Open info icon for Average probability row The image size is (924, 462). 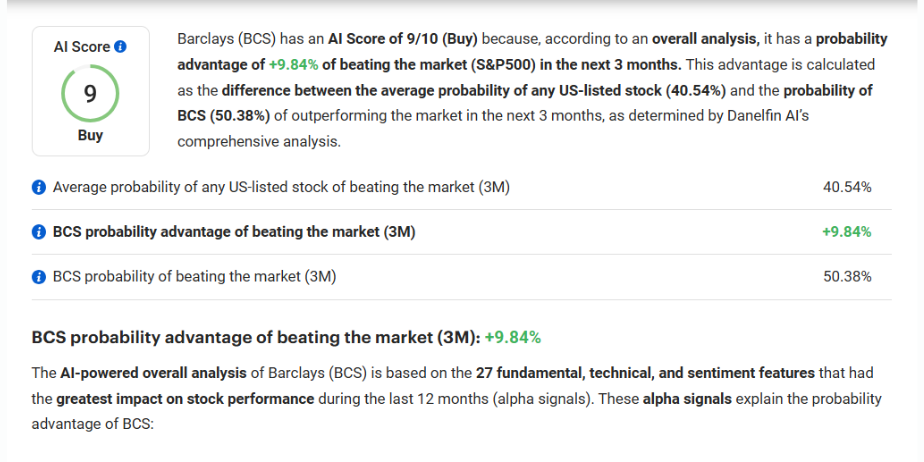point(38,187)
